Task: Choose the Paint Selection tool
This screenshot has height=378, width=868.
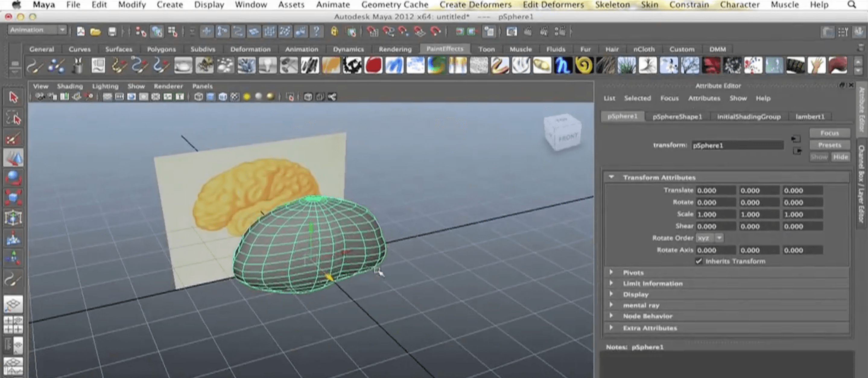Action: [x=13, y=138]
